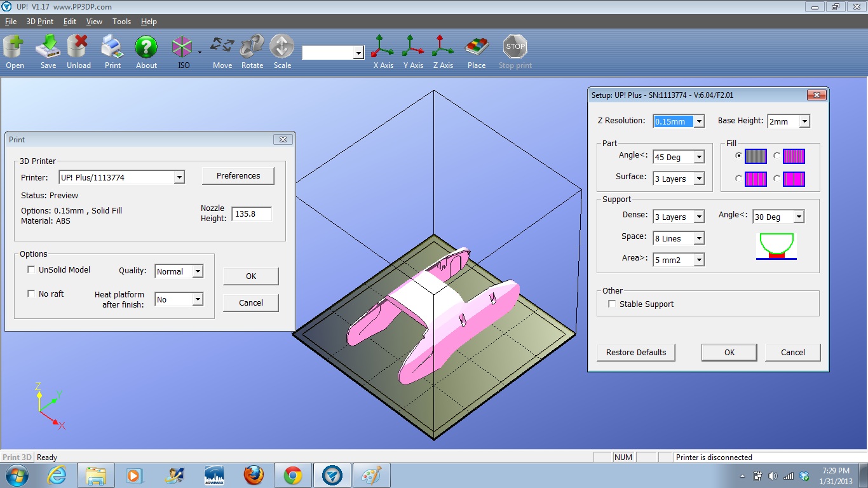Open the Help menu
This screenshot has width=868, height=488.
point(149,22)
